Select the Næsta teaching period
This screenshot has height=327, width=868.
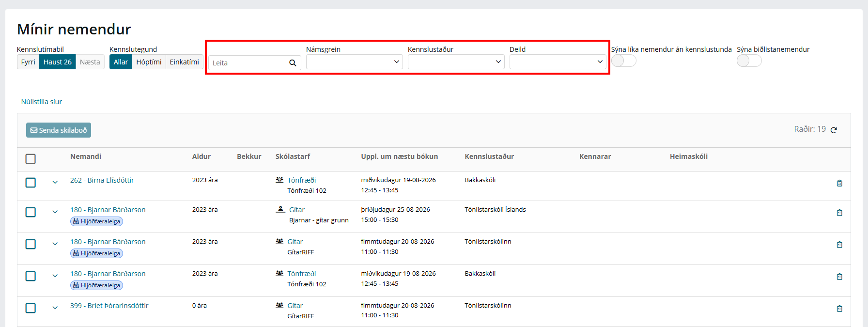pyautogui.click(x=90, y=62)
